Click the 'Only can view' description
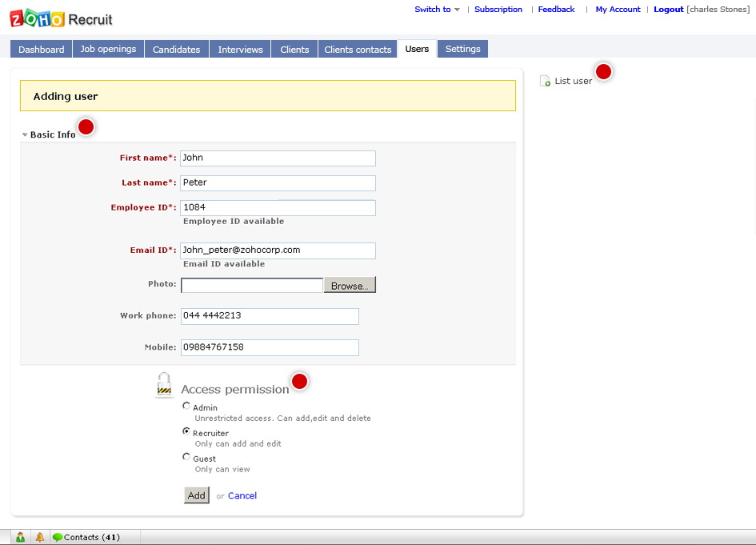This screenshot has width=756, height=545. [x=222, y=469]
